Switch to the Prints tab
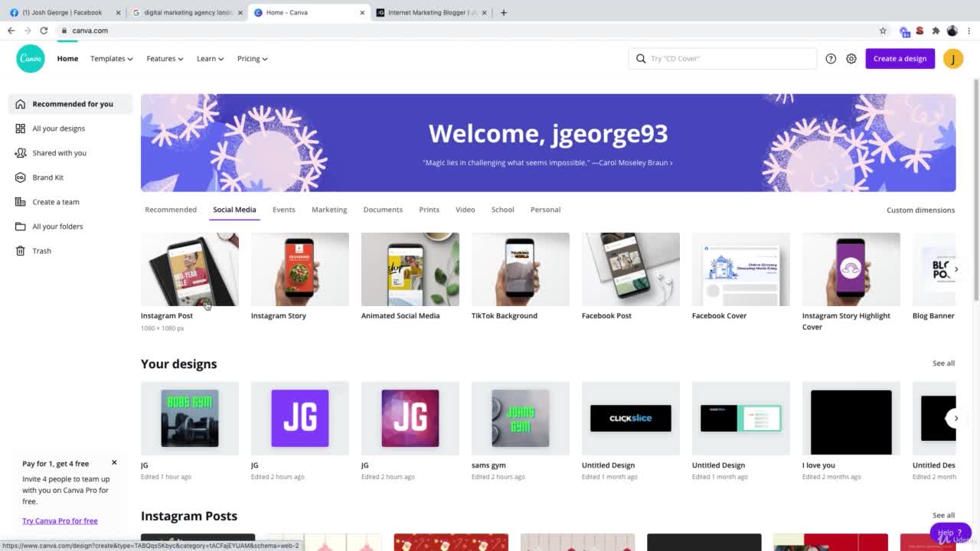 (429, 210)
